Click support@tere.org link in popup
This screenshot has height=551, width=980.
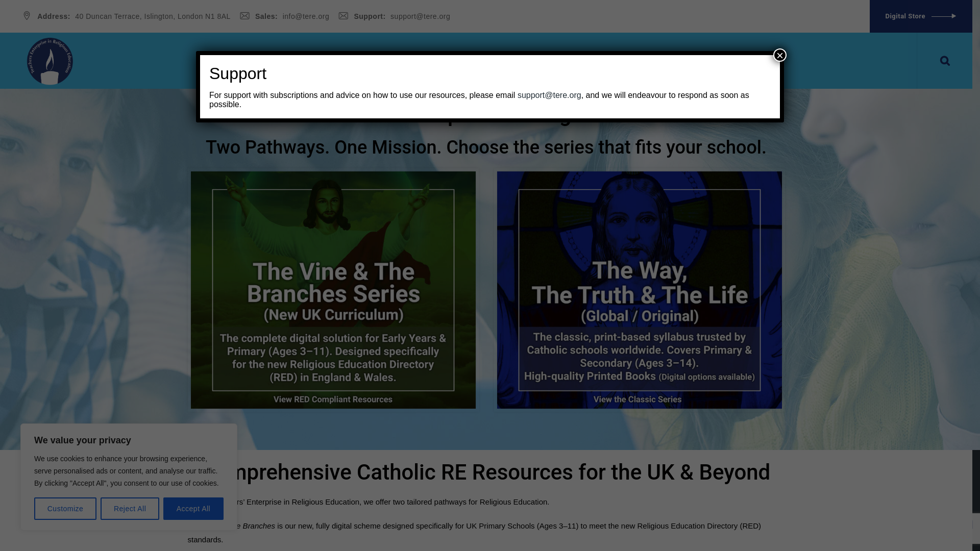pos(549,95)
